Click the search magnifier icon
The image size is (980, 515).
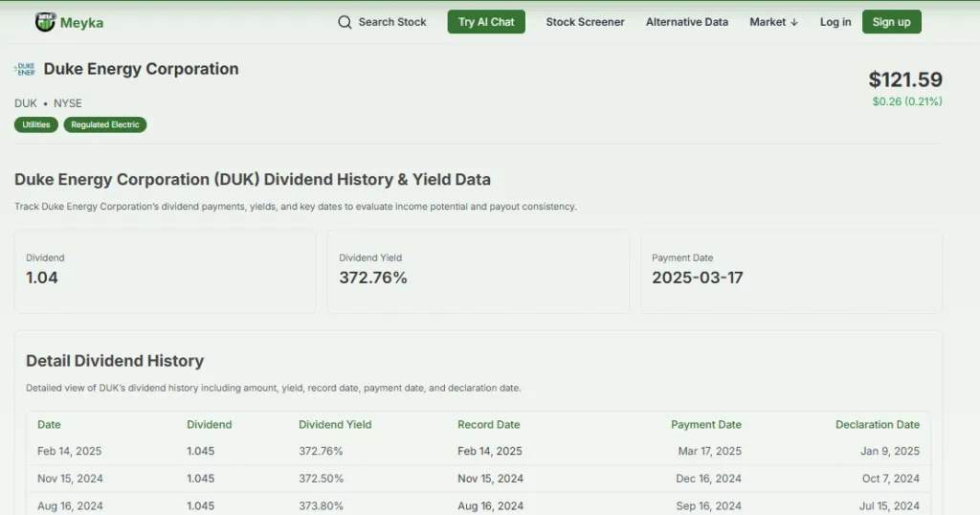pyautogui.click(x=345, y=22)
